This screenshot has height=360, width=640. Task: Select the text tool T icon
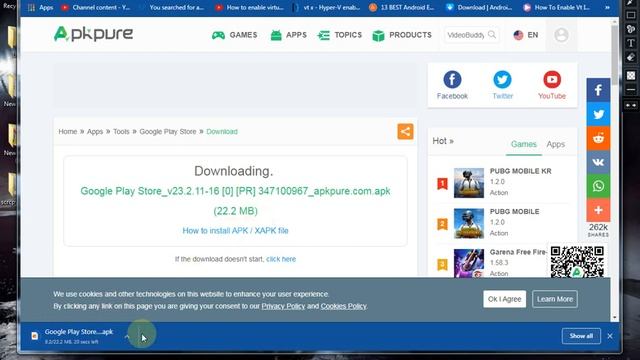[631, 42]
